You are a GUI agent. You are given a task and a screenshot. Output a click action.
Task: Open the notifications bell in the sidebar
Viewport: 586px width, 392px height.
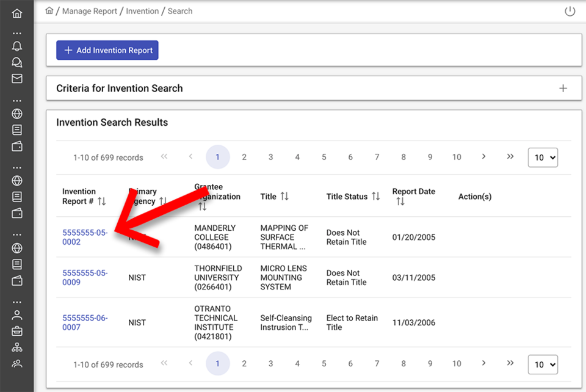click(x=16, y=46)
